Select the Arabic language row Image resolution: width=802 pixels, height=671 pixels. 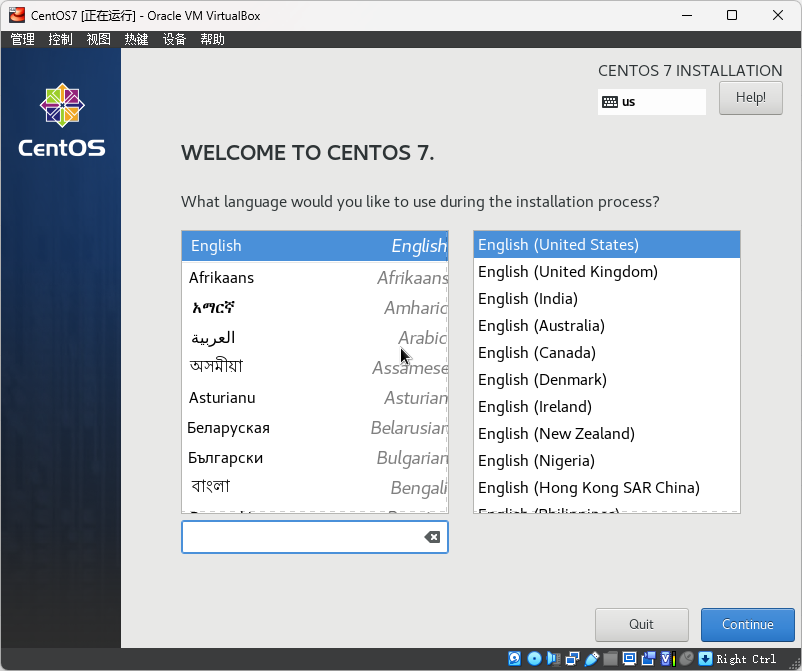pyautogui.click(x=315, y=338)
